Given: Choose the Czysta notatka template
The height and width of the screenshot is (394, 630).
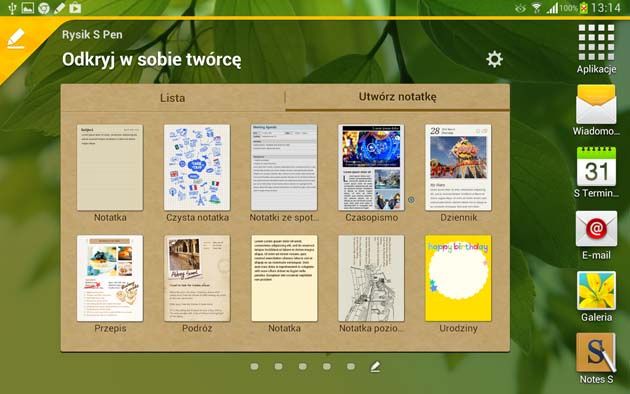Looking at the screenshot, I should (x=197, y=173).
